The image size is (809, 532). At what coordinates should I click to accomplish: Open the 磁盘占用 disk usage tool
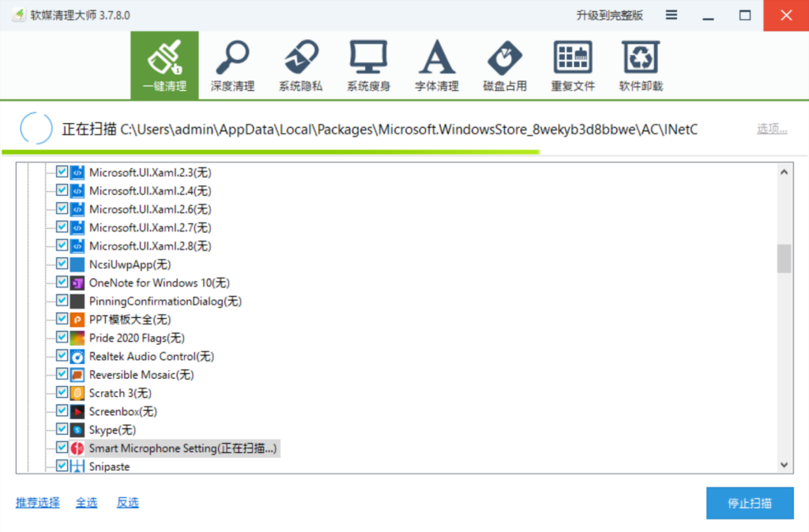[x=504, y=66]
